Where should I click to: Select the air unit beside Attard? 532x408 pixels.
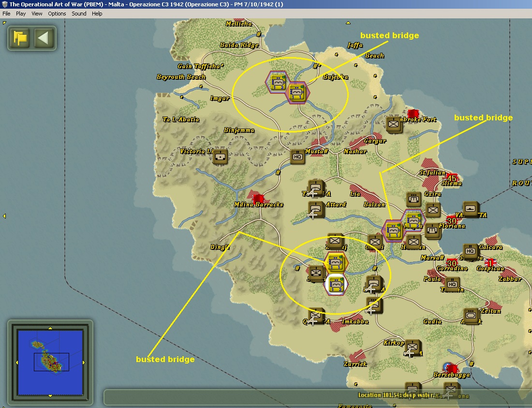tap(316, 209)
